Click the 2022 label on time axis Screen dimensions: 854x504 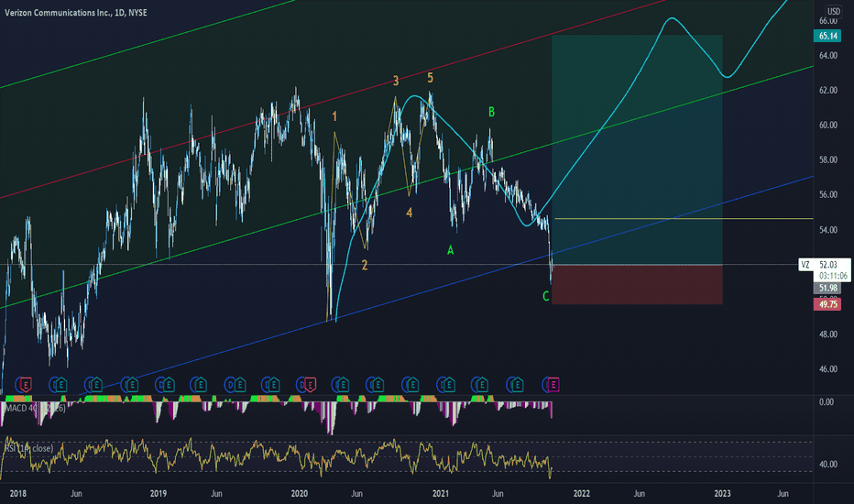(582, 494)
